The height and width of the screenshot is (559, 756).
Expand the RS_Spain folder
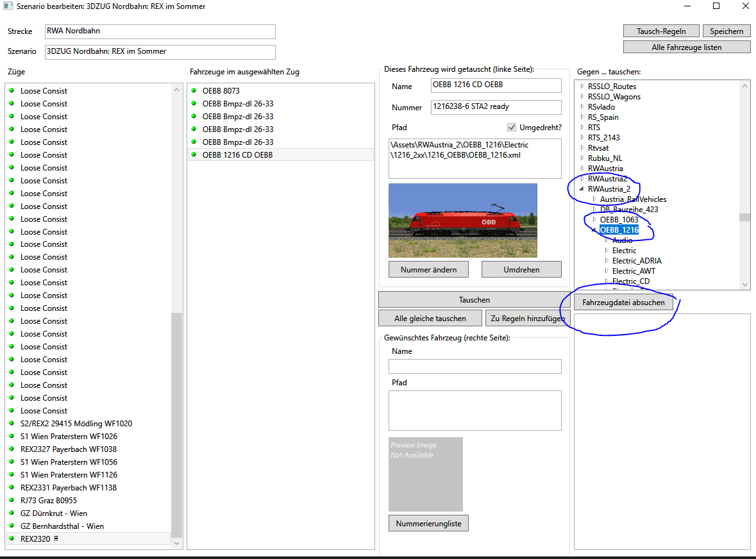click(x=582, y=117)
